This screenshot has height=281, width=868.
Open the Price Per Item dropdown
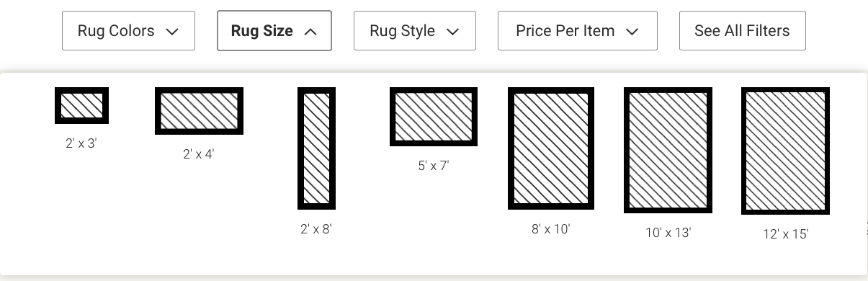coord(578,31)
